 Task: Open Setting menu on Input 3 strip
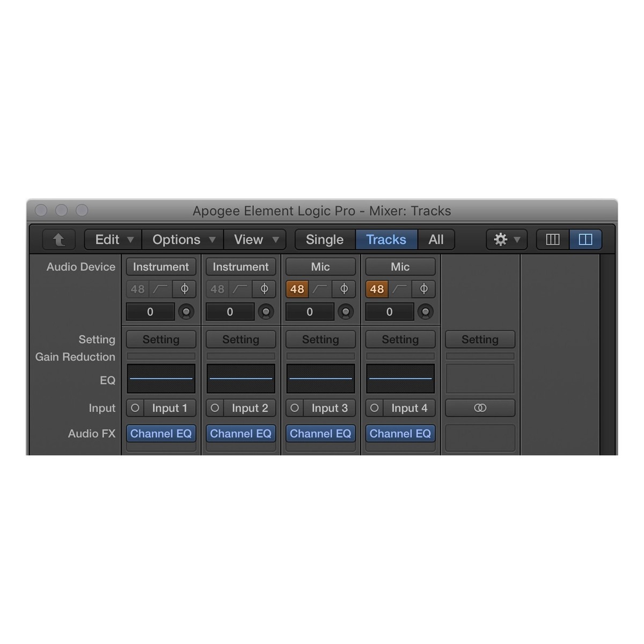tap(320, 339)
